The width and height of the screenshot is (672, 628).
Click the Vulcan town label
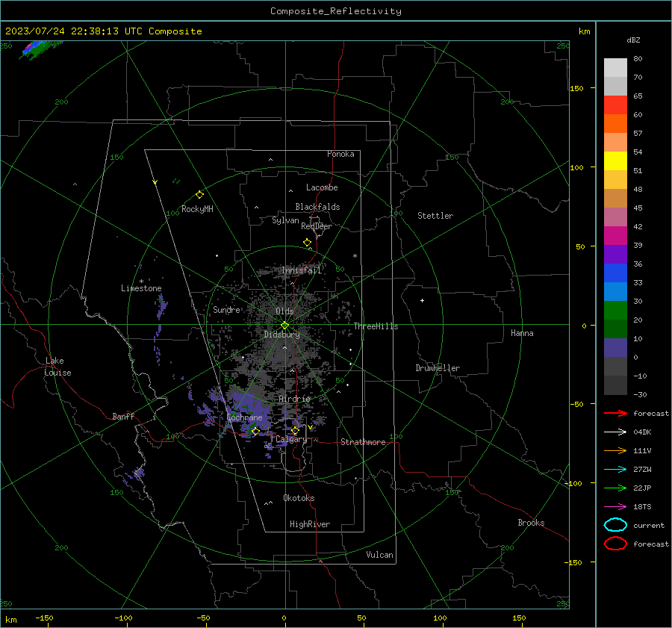(x=379, y=555)
